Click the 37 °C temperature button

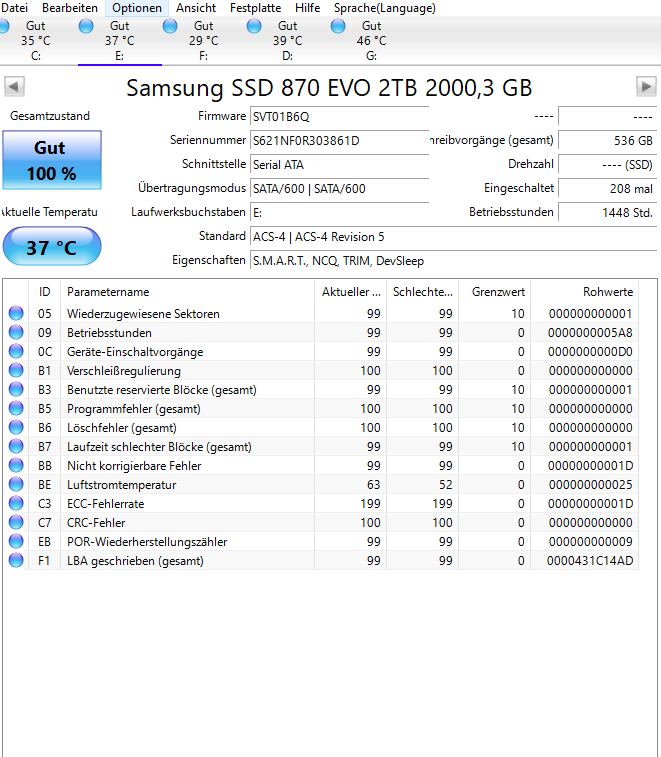point(52,247)
